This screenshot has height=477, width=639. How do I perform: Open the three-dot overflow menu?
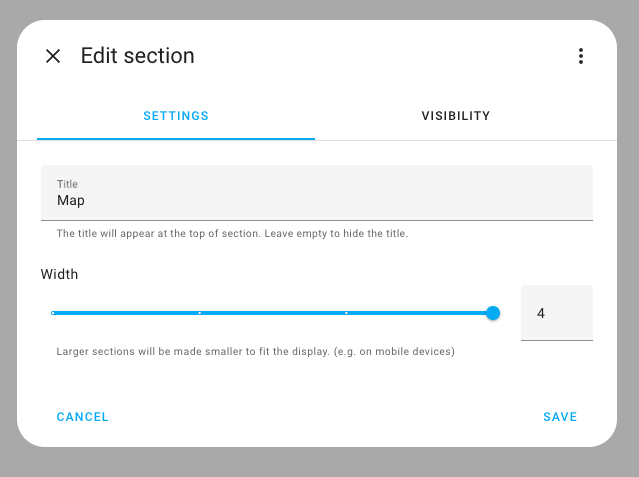(580, 56)
